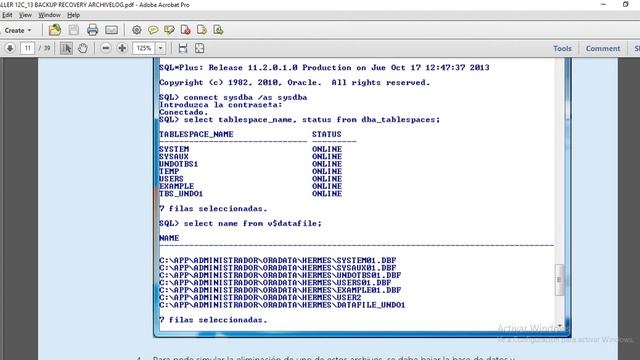Go to next page down-arrow button
Screen dimensions: 640x360
point(10,48)
